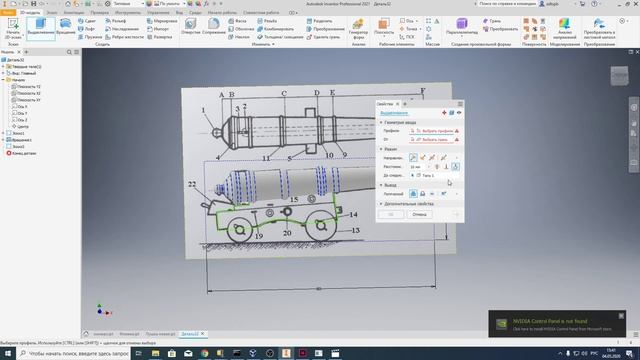Select symmetric direction in Properties panel
The image size is (640, 360).
432,158
